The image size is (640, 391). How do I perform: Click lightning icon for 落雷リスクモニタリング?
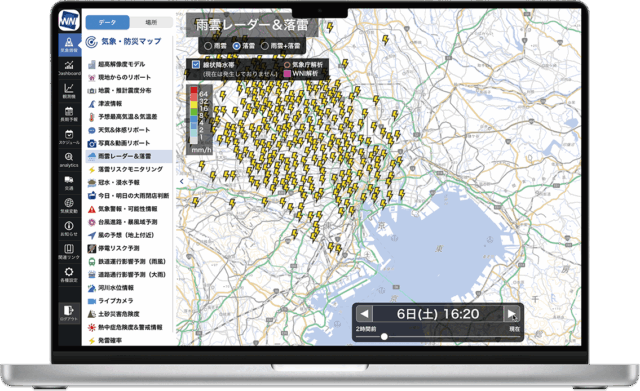92,169
